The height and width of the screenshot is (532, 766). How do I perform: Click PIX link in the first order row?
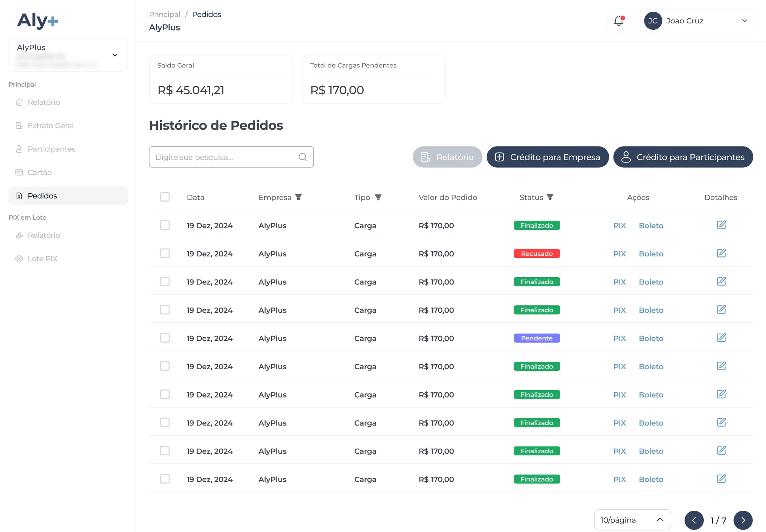click(x=620, y=226)
